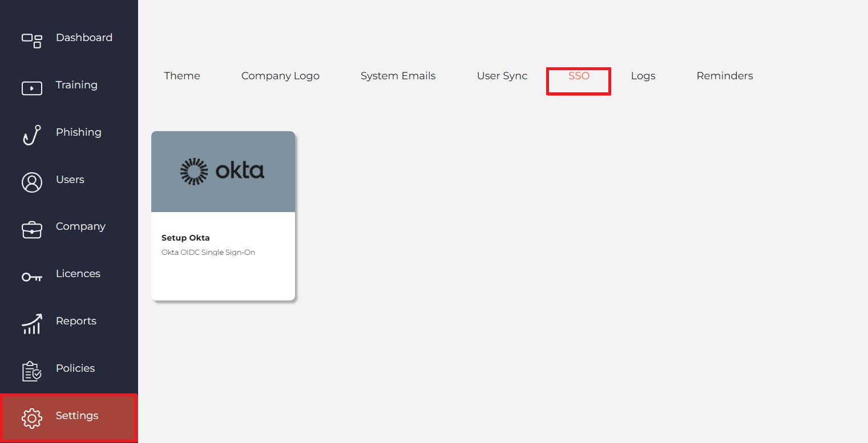Screen dimensions: 868x443
Task: Open Phishing section label
Action: (x=79, y=132)
